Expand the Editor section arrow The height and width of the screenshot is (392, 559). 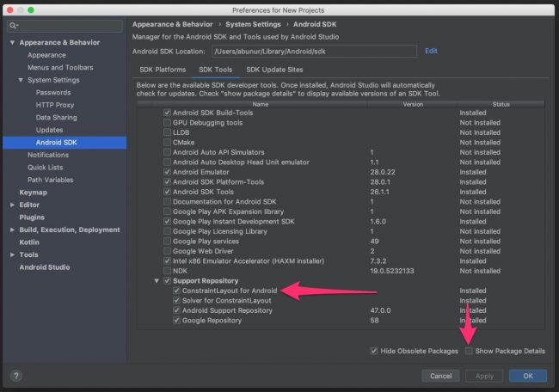click(x=13, y=205)
